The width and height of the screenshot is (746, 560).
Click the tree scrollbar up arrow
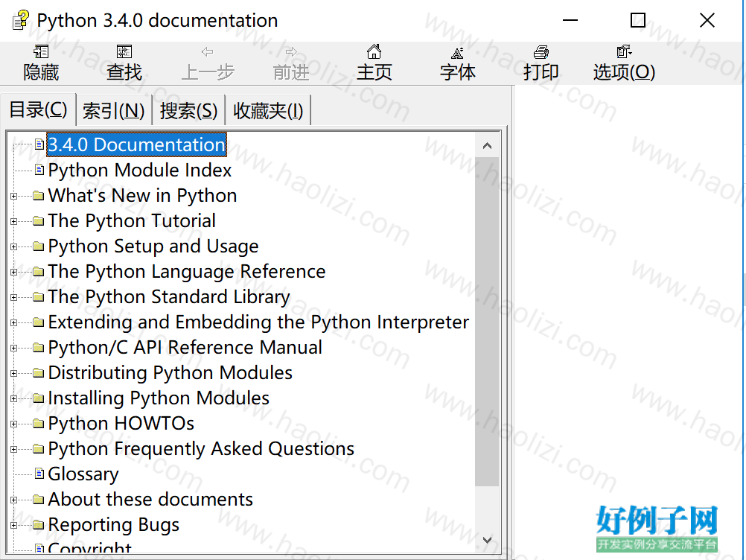487,146
